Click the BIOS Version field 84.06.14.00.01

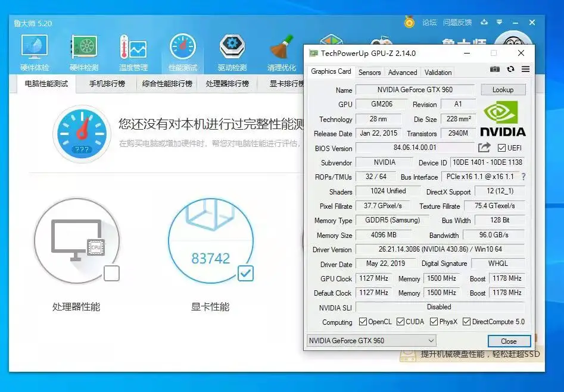coord(415,148)
